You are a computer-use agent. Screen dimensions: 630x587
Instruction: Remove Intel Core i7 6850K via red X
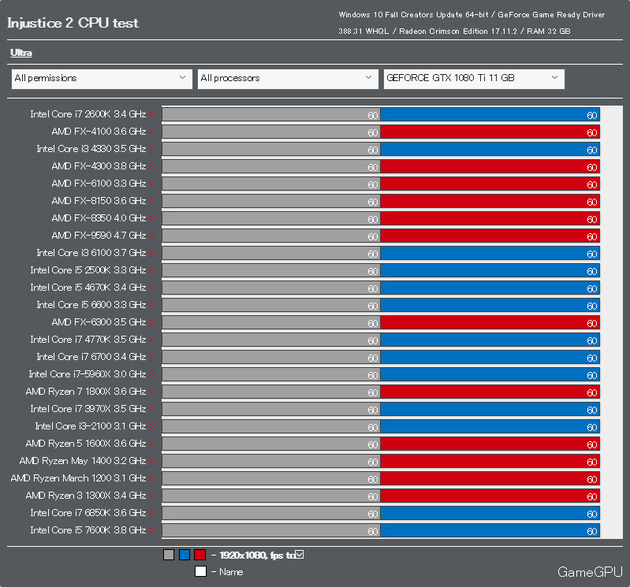[x=152, y=513]
